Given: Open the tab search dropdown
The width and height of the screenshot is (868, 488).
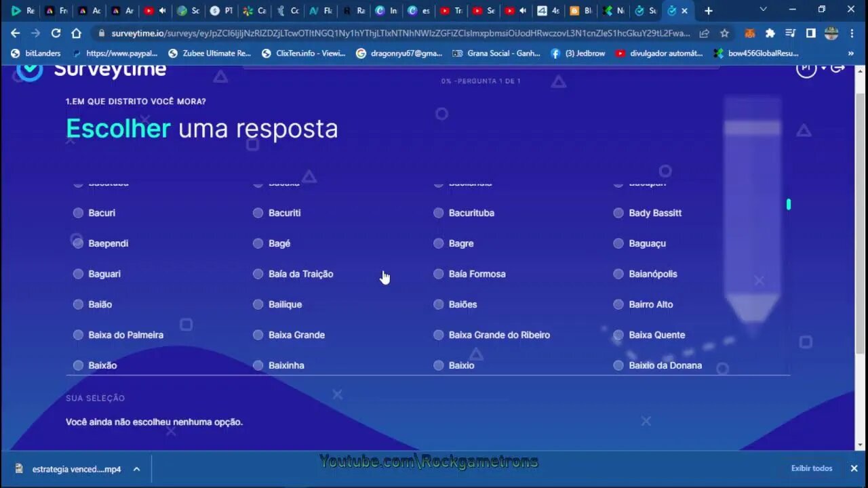Looking at the screenshot, I should (x=763, y=9).
